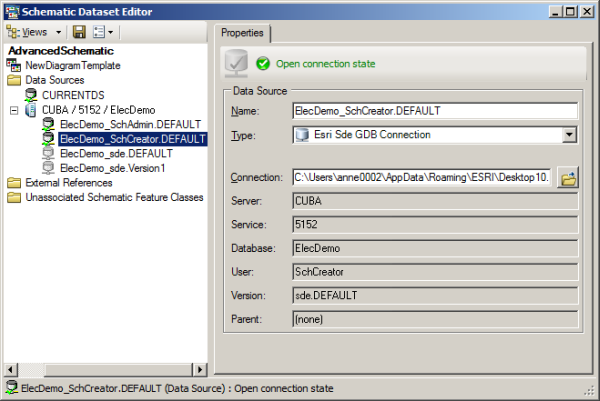The image size is (600, 401).
Task: Maximize the Schematic Dataset Editor window
Action: pos(571,12)
